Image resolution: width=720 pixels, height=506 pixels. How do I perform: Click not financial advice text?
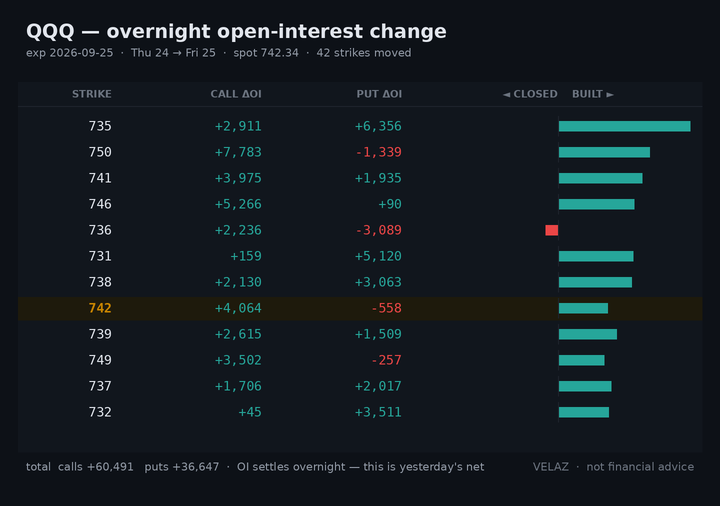point(640,467)
